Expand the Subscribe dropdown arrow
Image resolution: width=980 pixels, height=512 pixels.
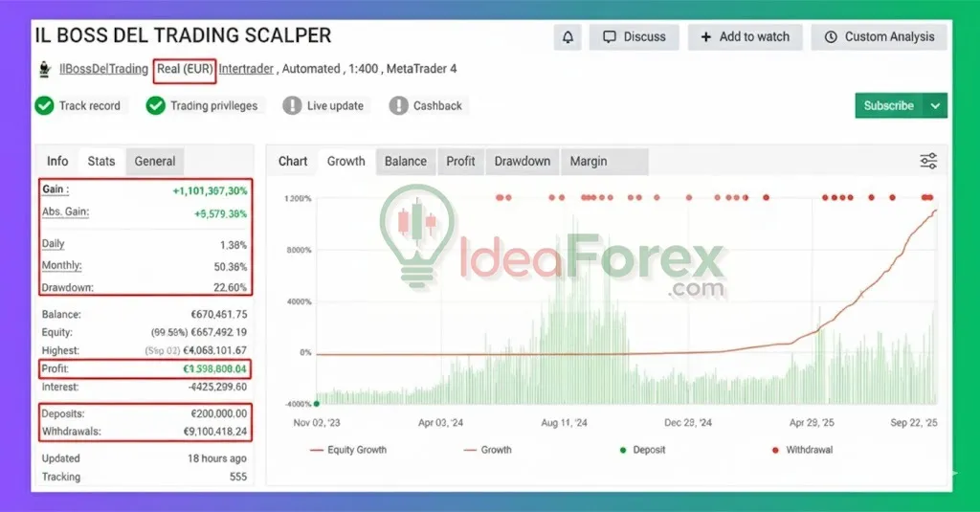tap(935, 105)
